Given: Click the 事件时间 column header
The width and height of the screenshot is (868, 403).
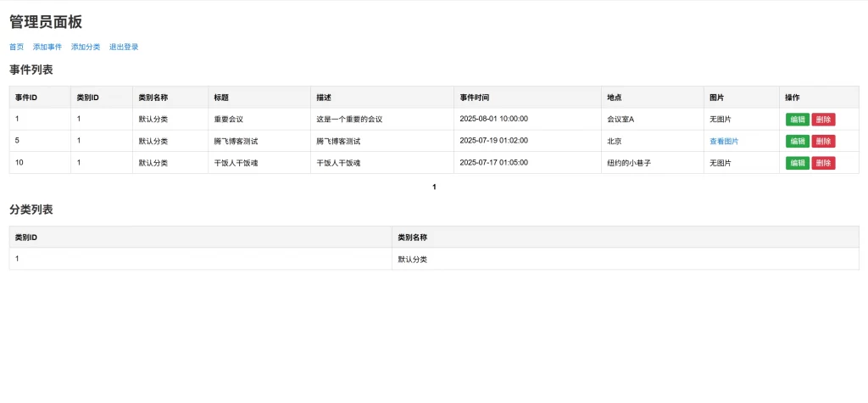Looking at the screenshot, I should click(474, 98).
